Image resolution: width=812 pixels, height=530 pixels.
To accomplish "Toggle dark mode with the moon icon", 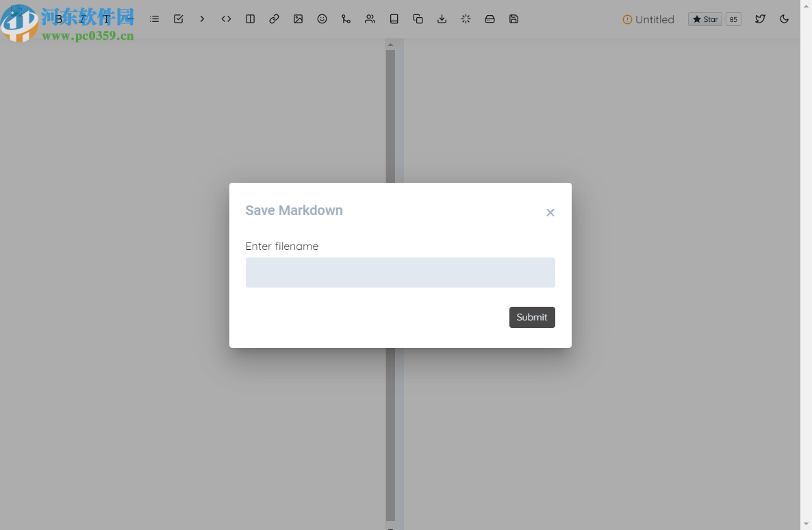I will pos(785,18).
